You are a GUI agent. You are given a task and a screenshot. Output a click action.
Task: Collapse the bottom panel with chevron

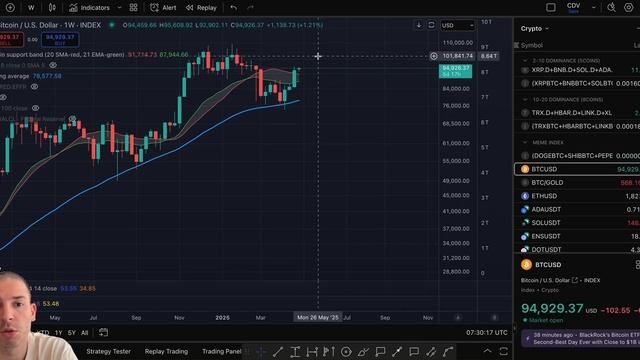point(487,351)
